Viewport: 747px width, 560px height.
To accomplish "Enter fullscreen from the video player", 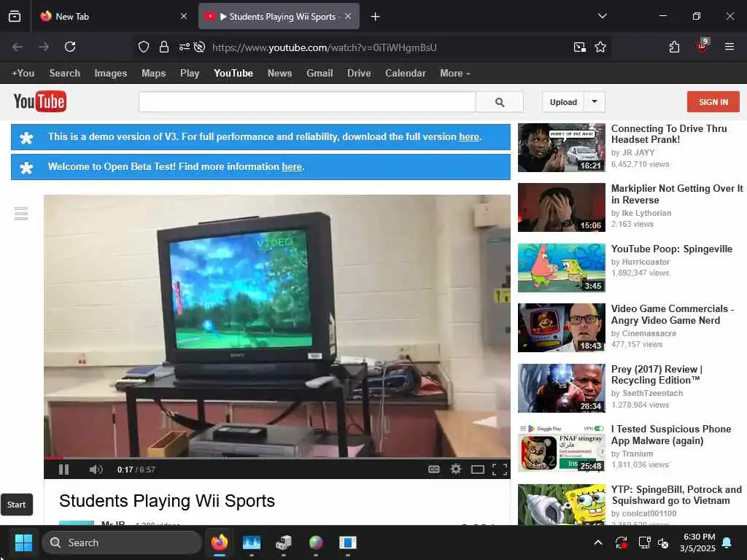I will point(499,470).
